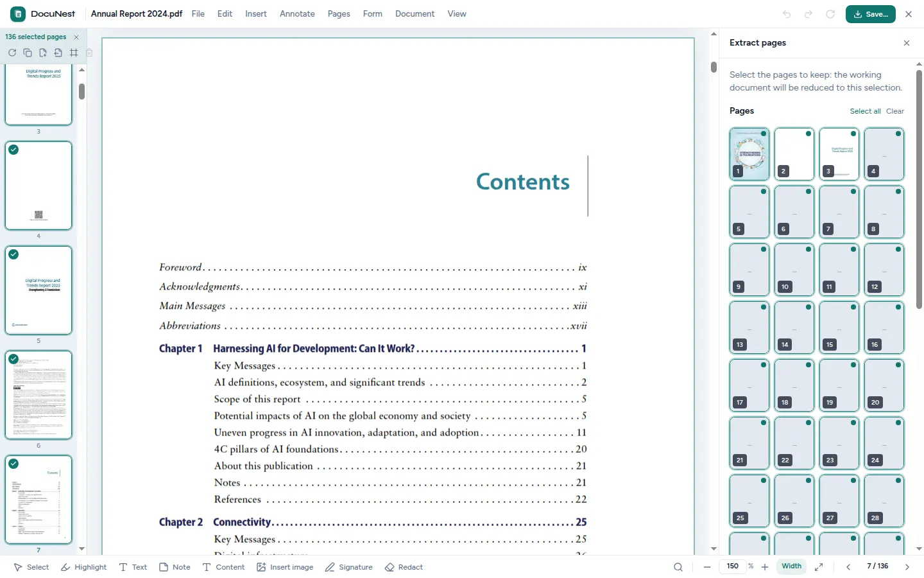Click the document view scrollbar handle
Image resolution: width=924 pixels, height=578 pixels.
714,67
